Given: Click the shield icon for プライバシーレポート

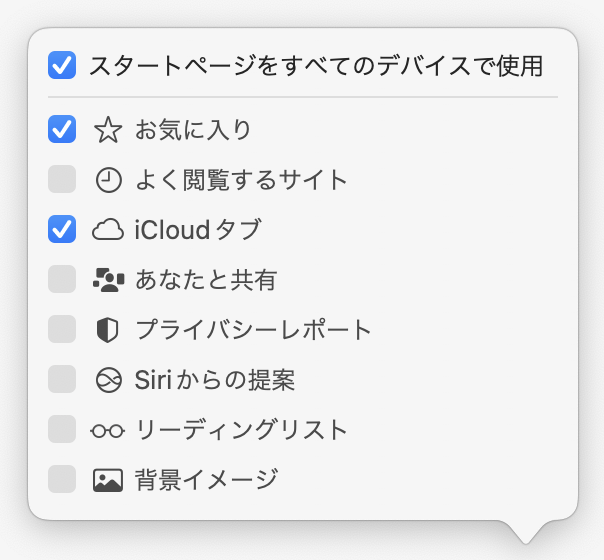Looking at the screenshot, I should click(x=107, y=330).
